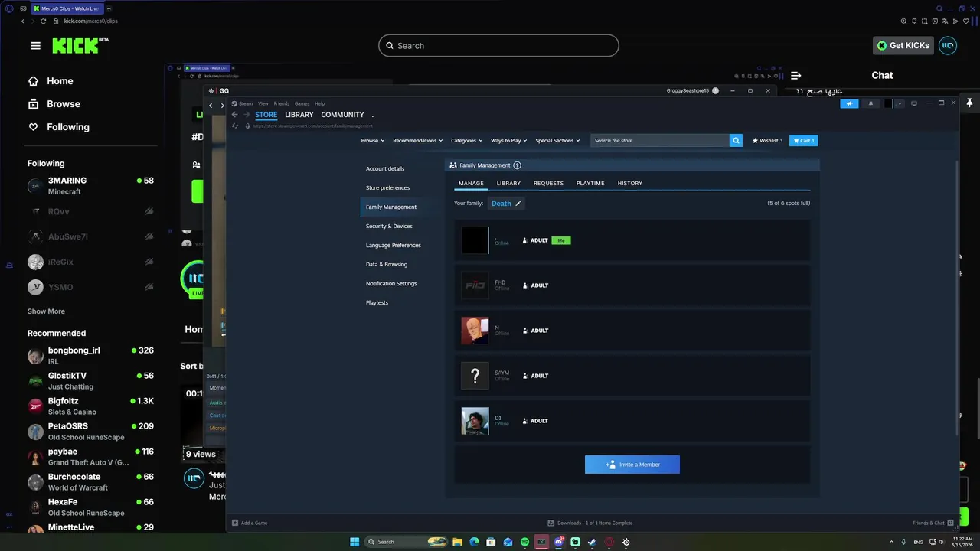Open Steam View menu

[x=263, y=103]
